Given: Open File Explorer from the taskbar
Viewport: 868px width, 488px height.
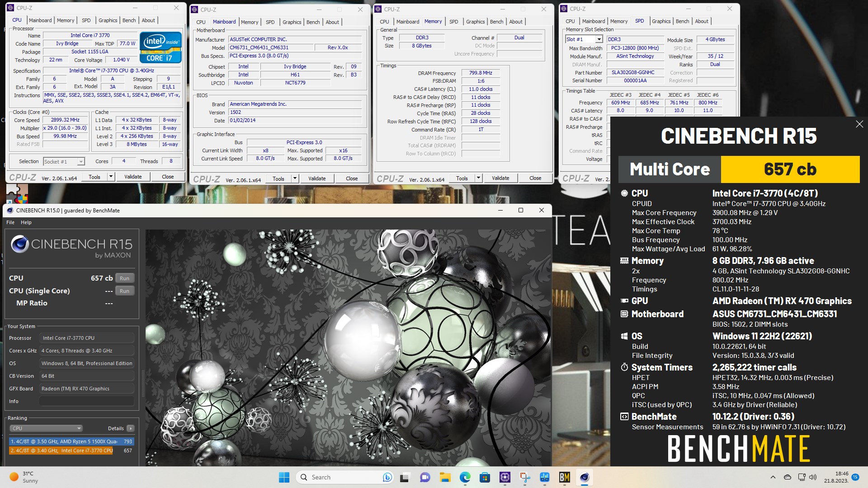Looking at the screenshot, I should [x=445, y=477].
